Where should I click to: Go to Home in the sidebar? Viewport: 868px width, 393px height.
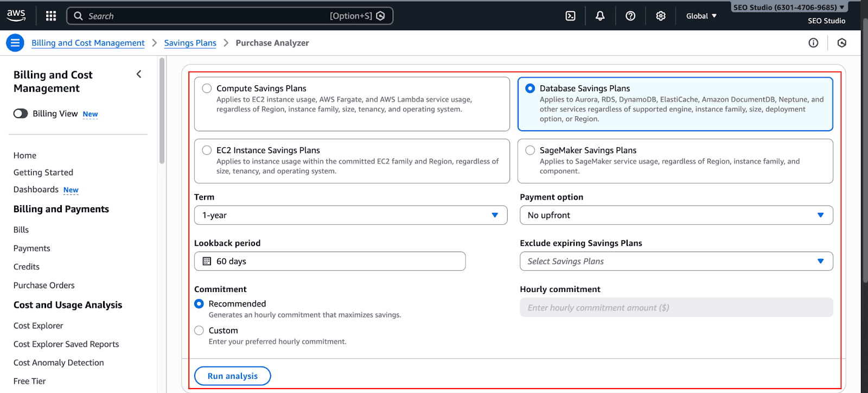pyautogui.click(x=25, y=155)
